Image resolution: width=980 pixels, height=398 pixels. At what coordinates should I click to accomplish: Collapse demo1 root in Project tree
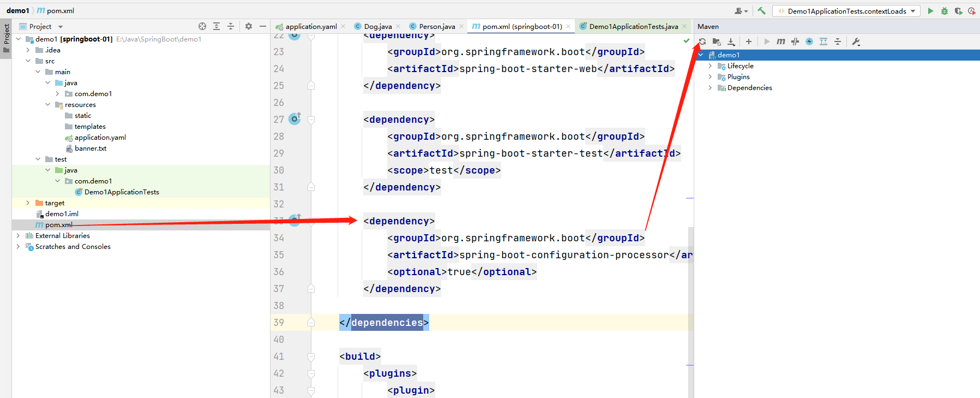coord(19,39)
